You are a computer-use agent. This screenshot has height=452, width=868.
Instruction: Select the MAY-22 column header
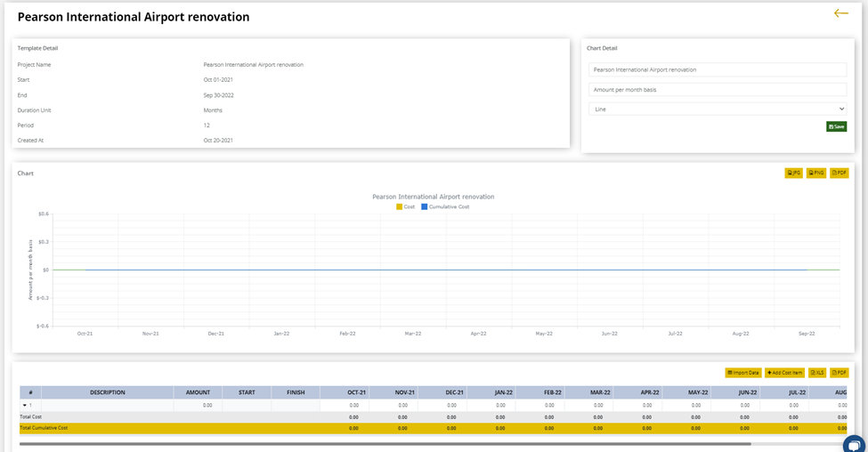click(686, 392)
